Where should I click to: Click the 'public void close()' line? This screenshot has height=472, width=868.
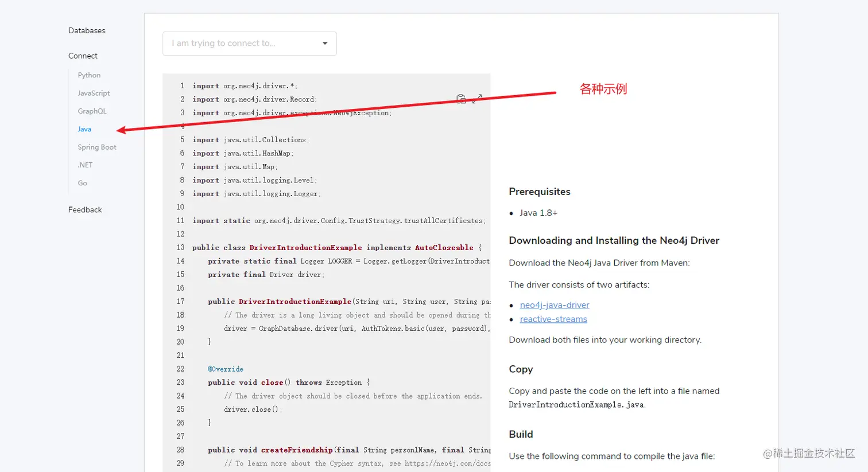click(289, 383)
